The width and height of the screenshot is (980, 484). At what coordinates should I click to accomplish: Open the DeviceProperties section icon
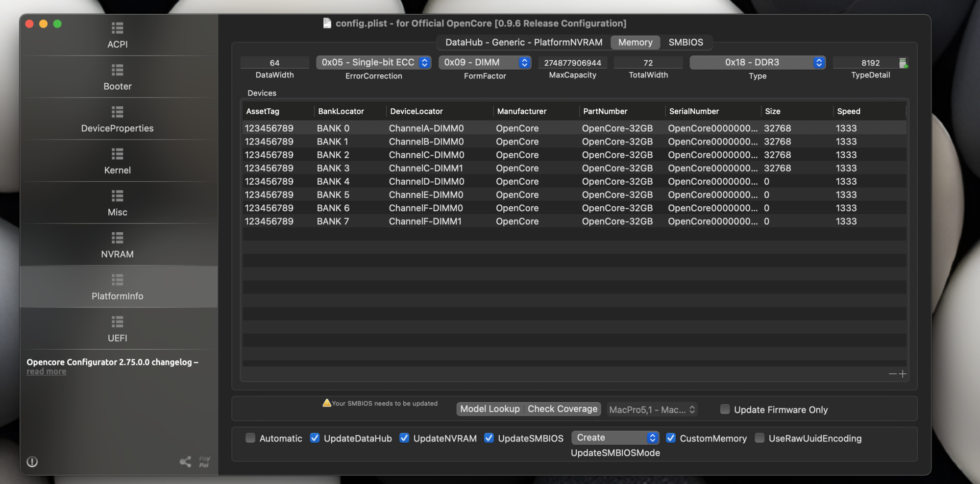tap(117, 112)
